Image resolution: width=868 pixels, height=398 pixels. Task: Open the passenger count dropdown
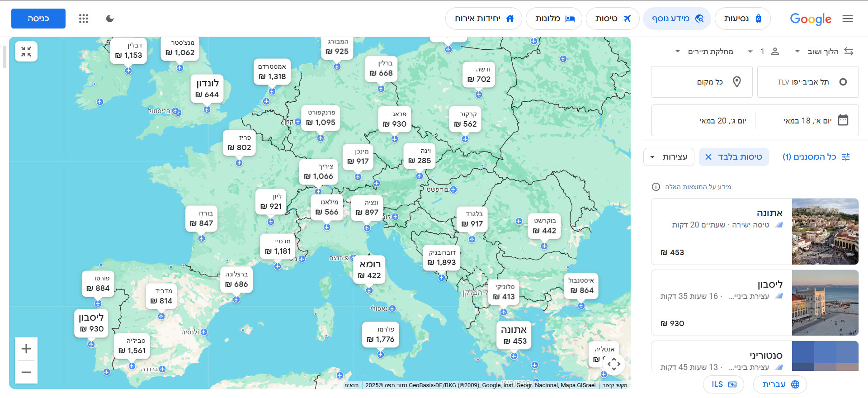coord(767,52)
